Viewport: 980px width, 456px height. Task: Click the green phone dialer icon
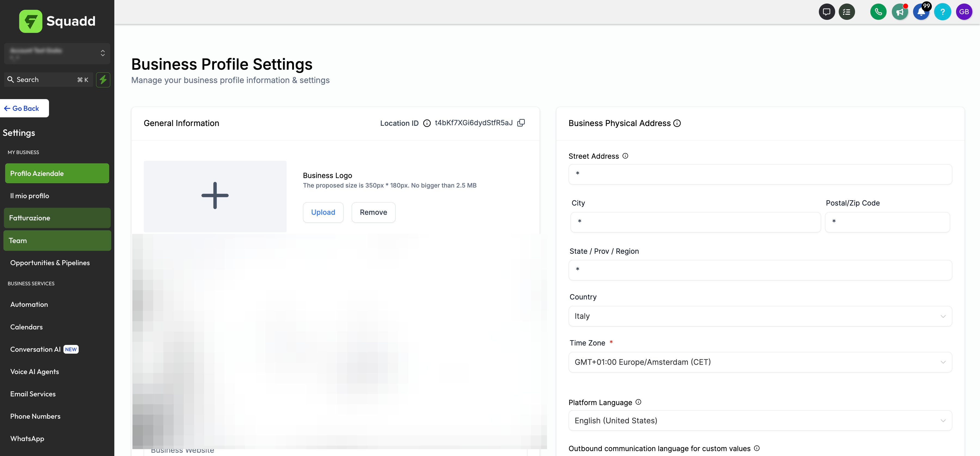[878, 12]
